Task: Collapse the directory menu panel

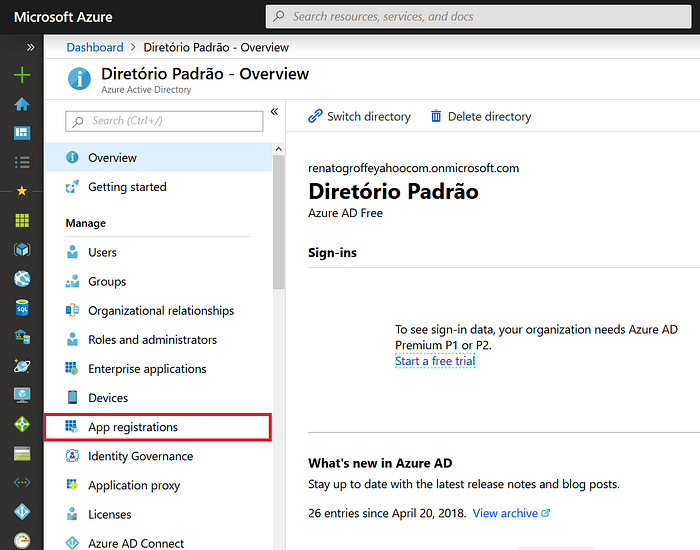Action: pyautogui.click(x=274, y=112)
